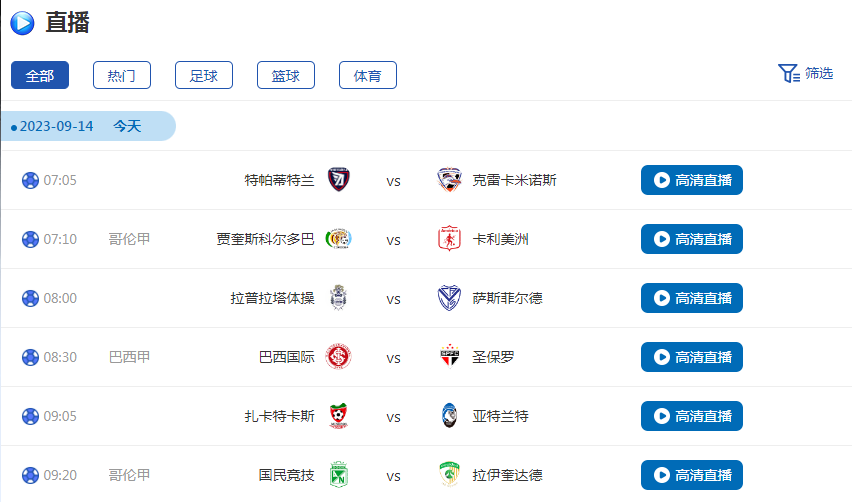
Task: Watch 高清直播 for 特帕蒂特兰 match
Action: pos(692,180)
